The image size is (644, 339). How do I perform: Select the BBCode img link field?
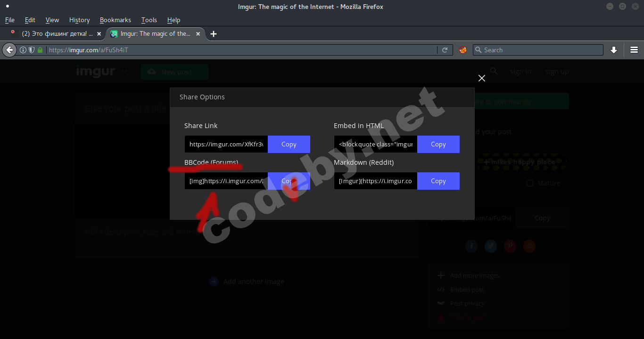click(226, 181)
